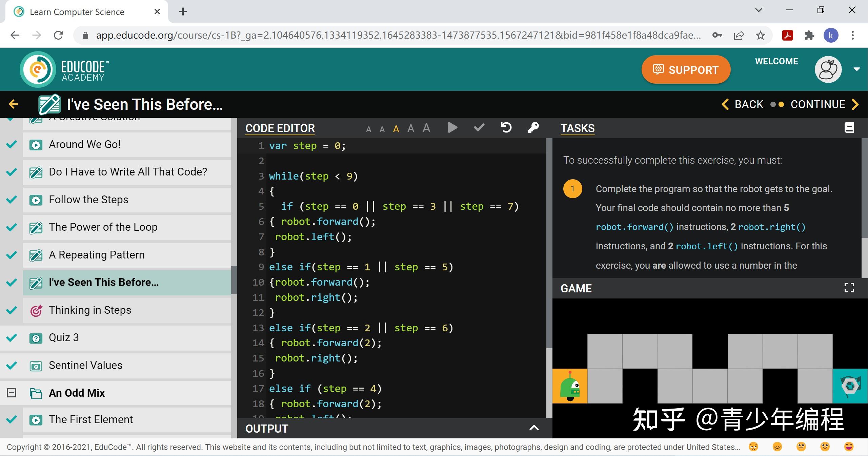Collapse the 'An Odd Mix' section
The width and height of the screenshot is (868, 456).
click(12, 393)
